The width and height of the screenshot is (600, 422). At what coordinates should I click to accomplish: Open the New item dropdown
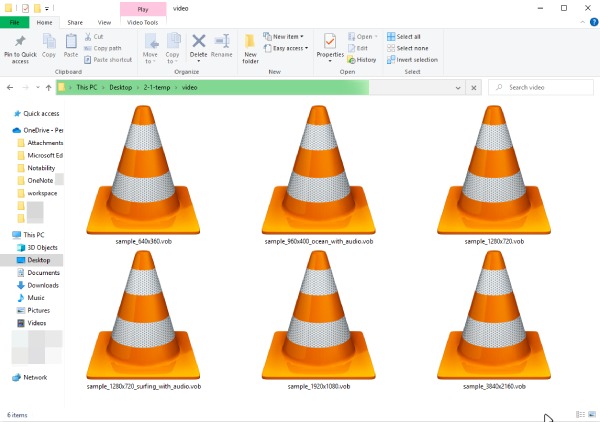tap(283, 37)
